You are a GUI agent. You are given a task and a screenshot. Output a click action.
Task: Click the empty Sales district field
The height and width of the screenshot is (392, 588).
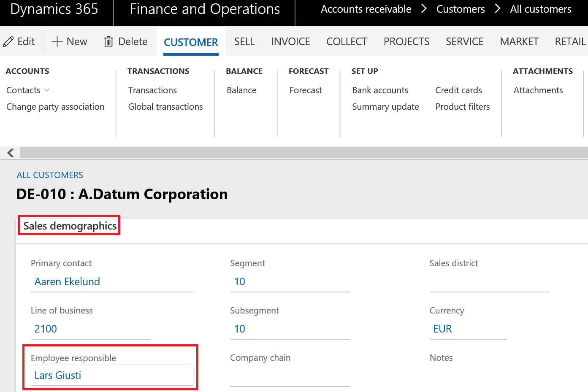(x=490, y=281)
